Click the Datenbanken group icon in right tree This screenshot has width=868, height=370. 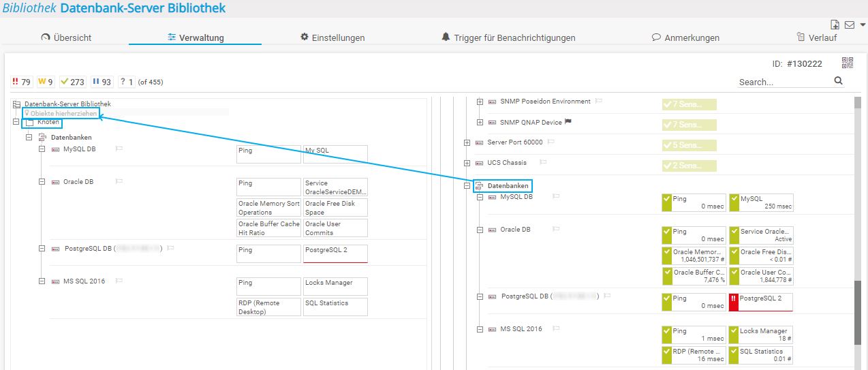(479, 186)
